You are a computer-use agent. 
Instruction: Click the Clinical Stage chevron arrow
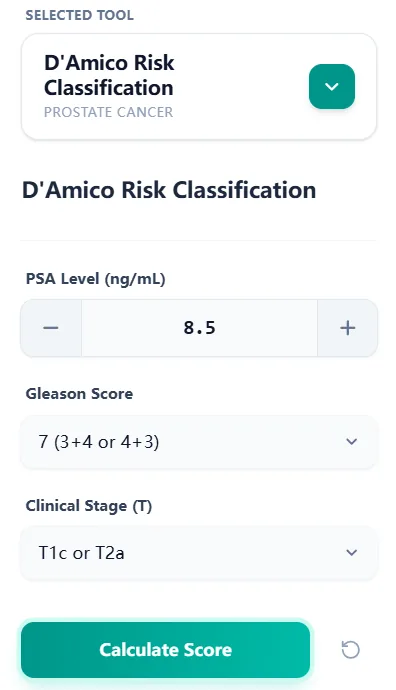tap(351, 553)
